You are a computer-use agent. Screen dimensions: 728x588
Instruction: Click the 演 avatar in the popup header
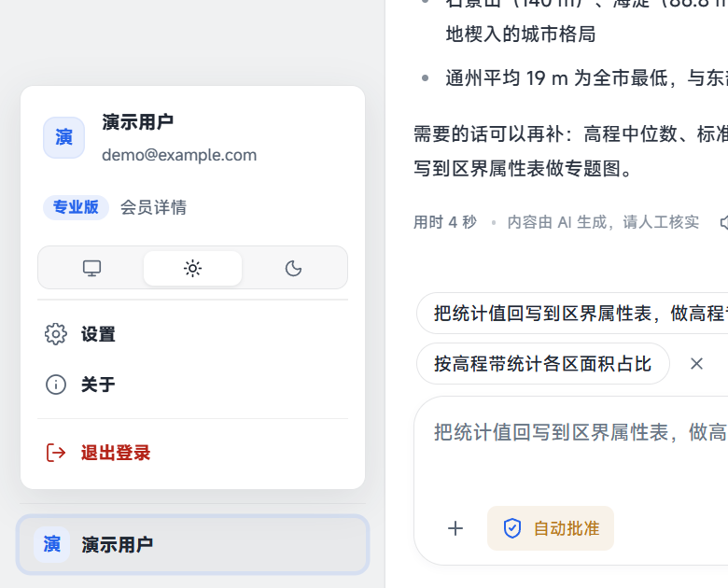(64, 137)
